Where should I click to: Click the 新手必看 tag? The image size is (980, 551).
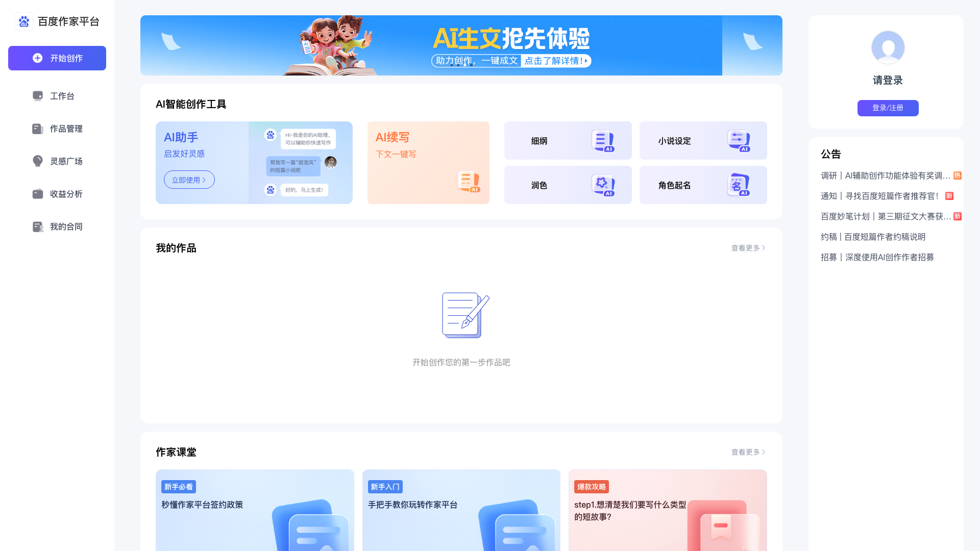(x=179, y=487)
